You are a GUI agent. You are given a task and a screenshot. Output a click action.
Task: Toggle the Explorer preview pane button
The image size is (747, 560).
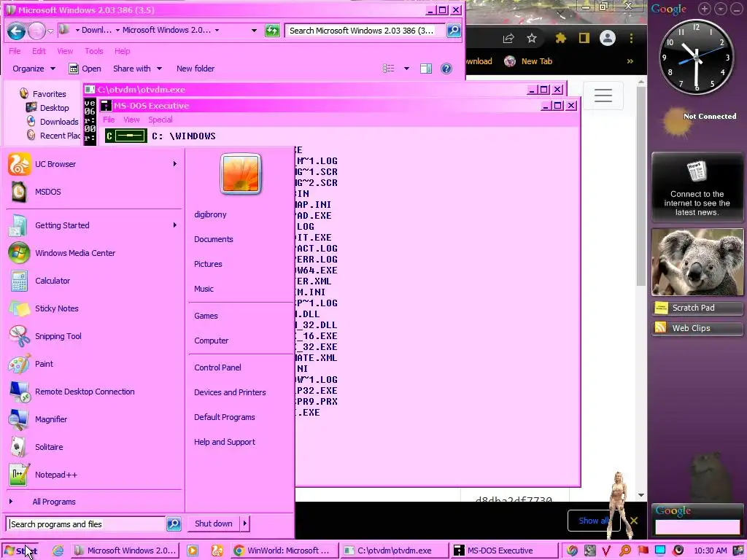point(426,69)
